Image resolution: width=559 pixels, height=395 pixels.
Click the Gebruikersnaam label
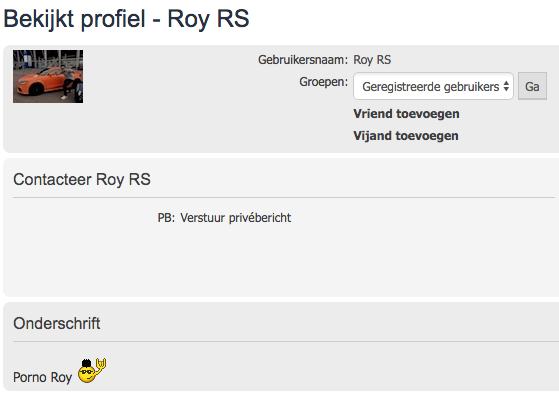(303, 60)
